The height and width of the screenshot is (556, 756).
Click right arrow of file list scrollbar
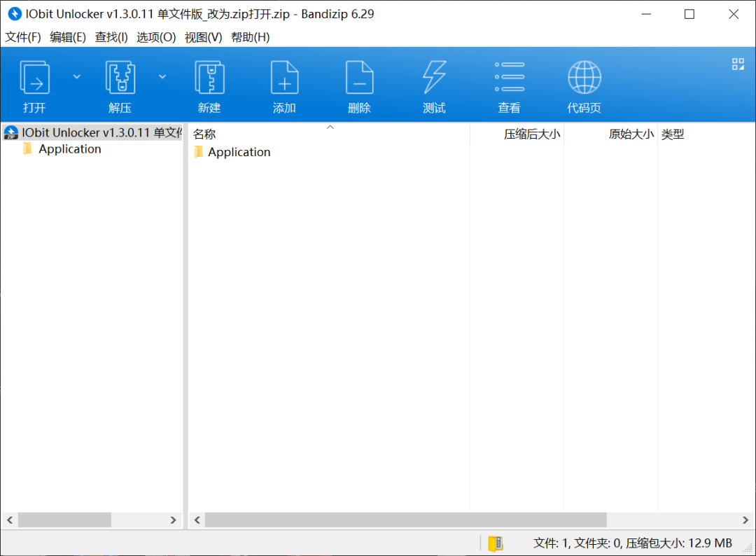click(x=745, y=520)
